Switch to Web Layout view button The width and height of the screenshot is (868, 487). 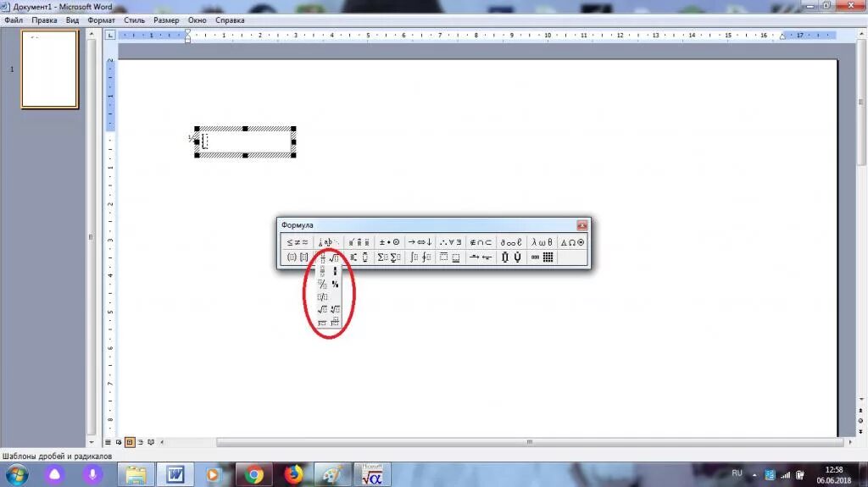pyautogui.click(x=119, y=442)
